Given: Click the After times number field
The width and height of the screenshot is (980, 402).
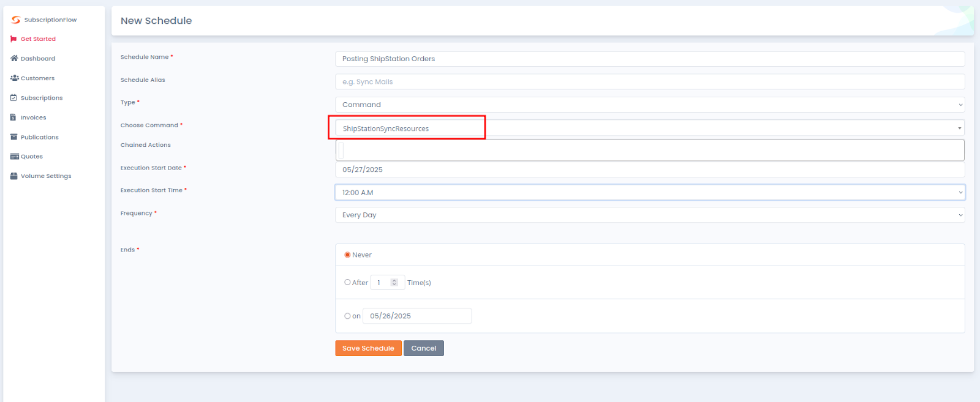Looking at the screenshot, I should (x=387, y=282).
